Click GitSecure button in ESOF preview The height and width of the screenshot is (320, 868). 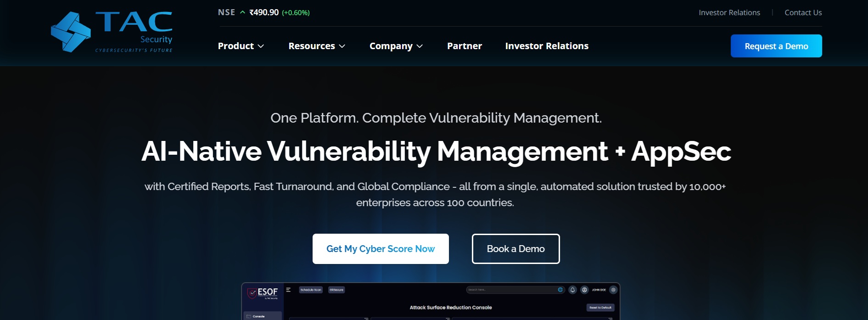(336, 290)
